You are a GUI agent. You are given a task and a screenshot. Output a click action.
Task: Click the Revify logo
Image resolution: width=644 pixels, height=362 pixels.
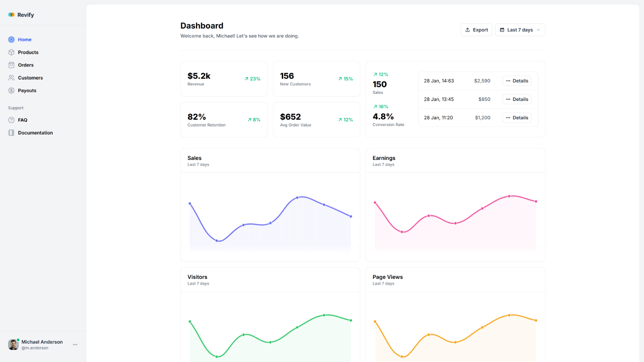(x=21, y=14)
